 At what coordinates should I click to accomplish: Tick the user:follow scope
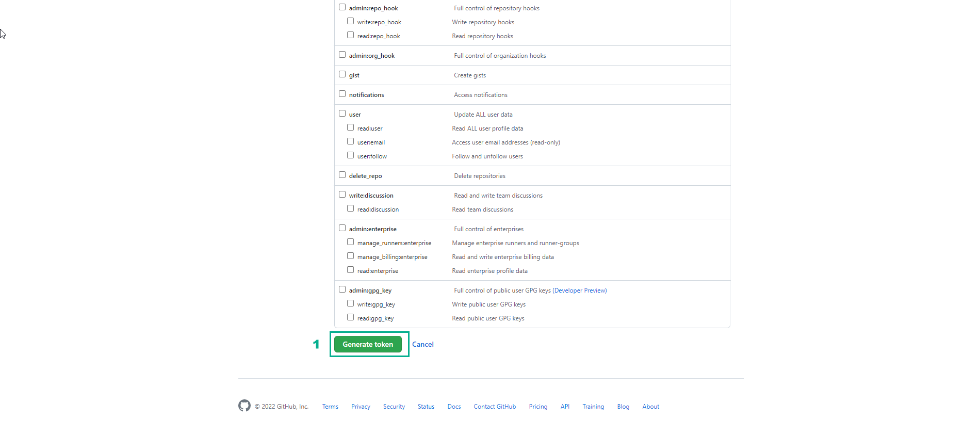pyautogui.click(x=350, y=155)
